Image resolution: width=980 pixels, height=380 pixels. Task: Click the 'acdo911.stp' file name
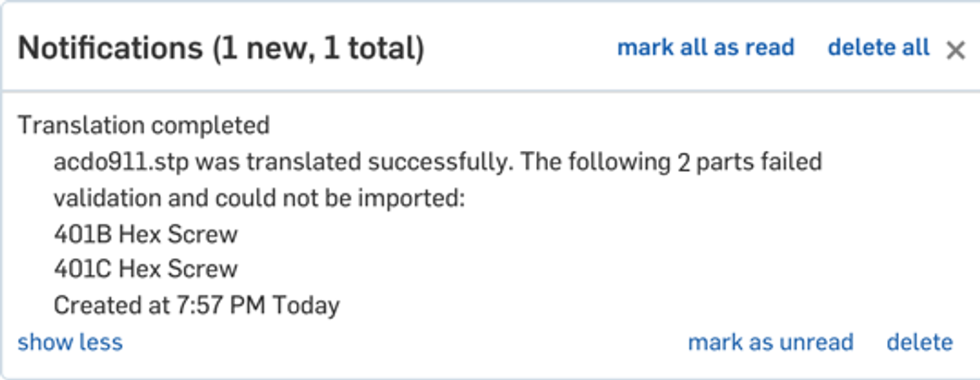(121, 162)
